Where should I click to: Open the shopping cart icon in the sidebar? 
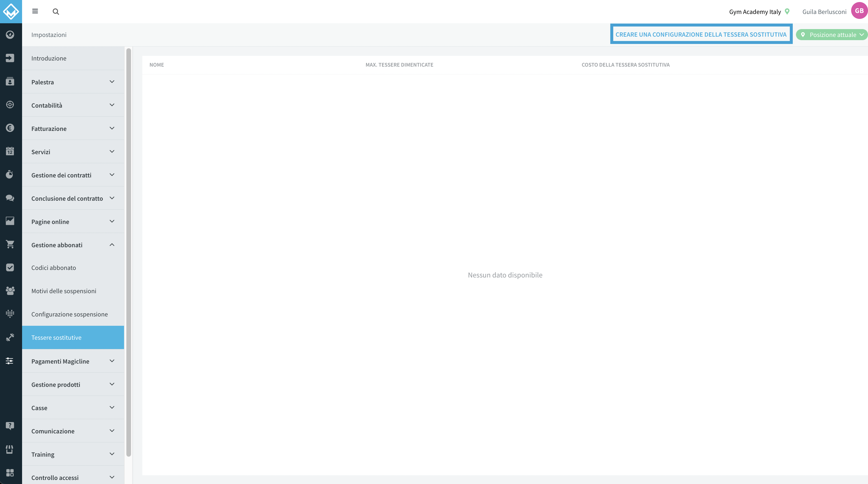point(10,244)
